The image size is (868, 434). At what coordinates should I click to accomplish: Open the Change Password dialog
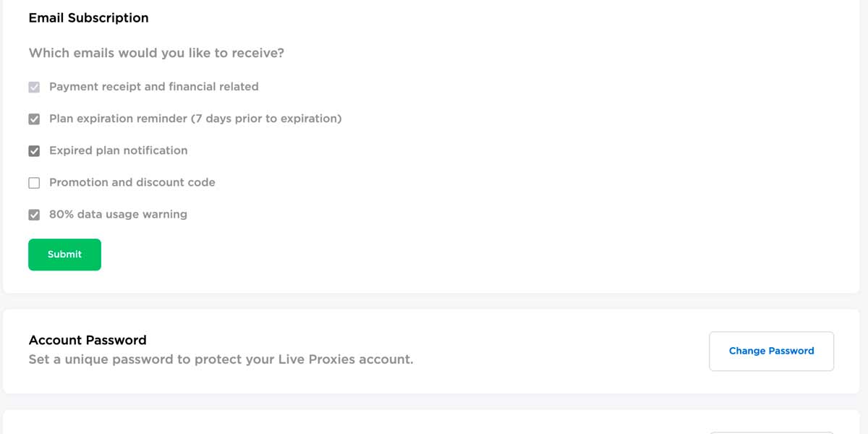[771, 352]
